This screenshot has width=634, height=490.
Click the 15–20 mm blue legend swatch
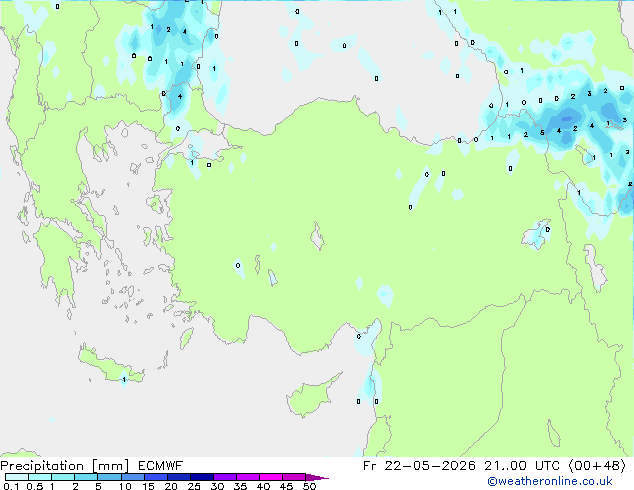click(156, 477)
